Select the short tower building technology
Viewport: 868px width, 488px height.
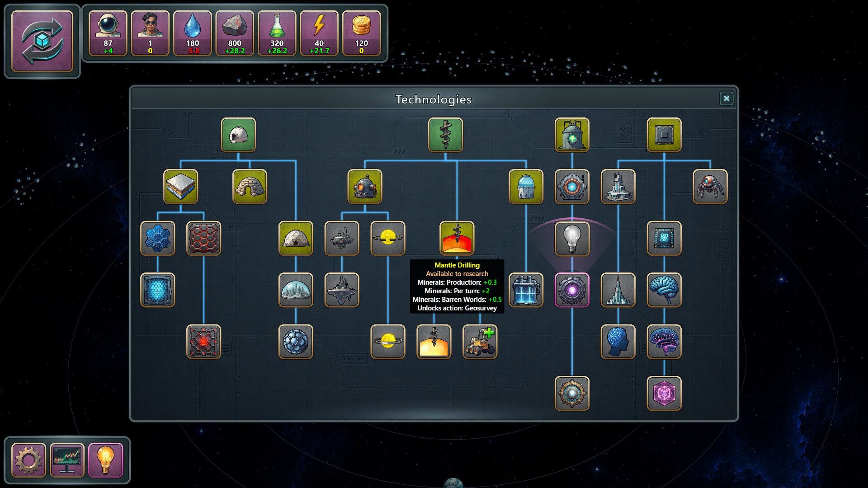click(618, 187)
